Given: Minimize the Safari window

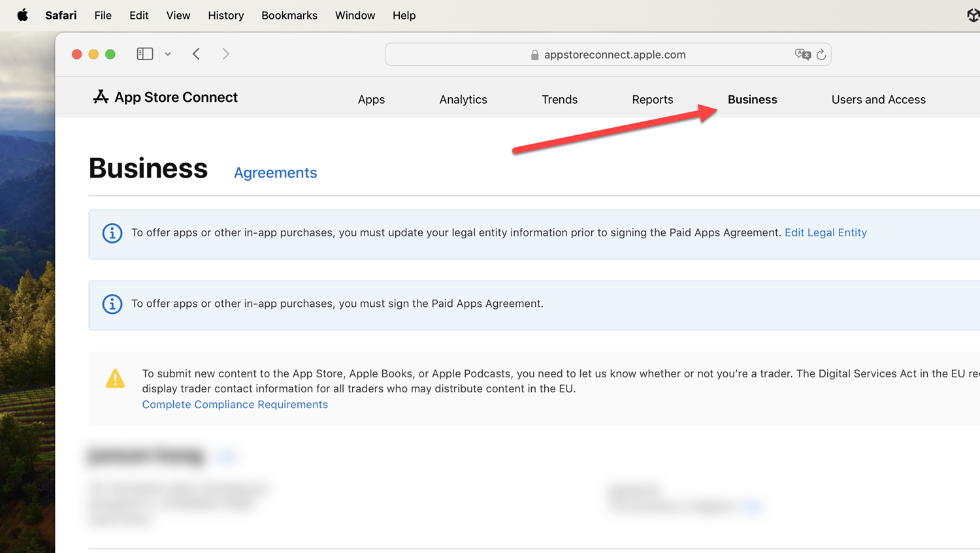Looking at the screenshot, I should click(x=93, y=54).
